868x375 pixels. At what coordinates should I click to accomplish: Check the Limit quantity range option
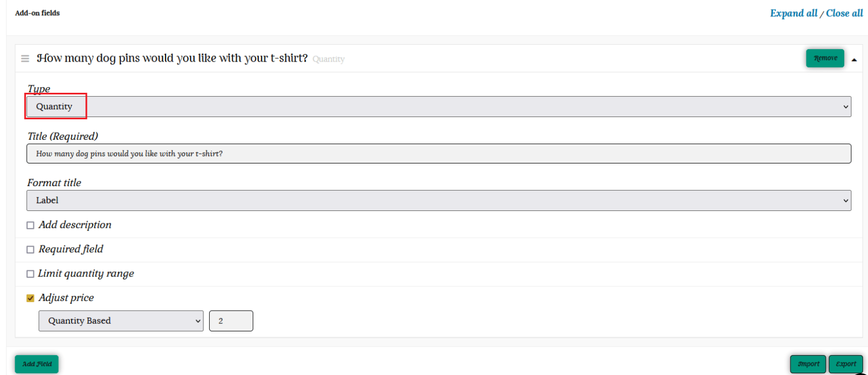coord(31,274)
